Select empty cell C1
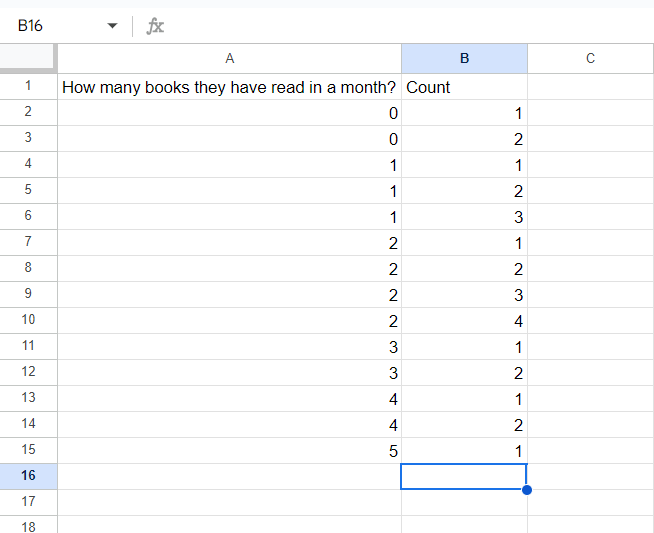 (x=590, y=87)
